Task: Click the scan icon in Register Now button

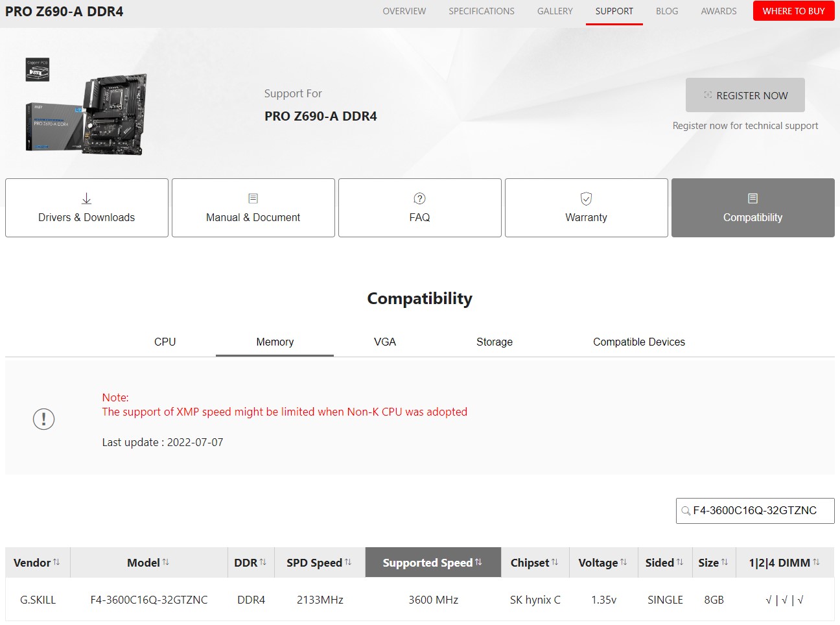Action: tap(708, 95)
